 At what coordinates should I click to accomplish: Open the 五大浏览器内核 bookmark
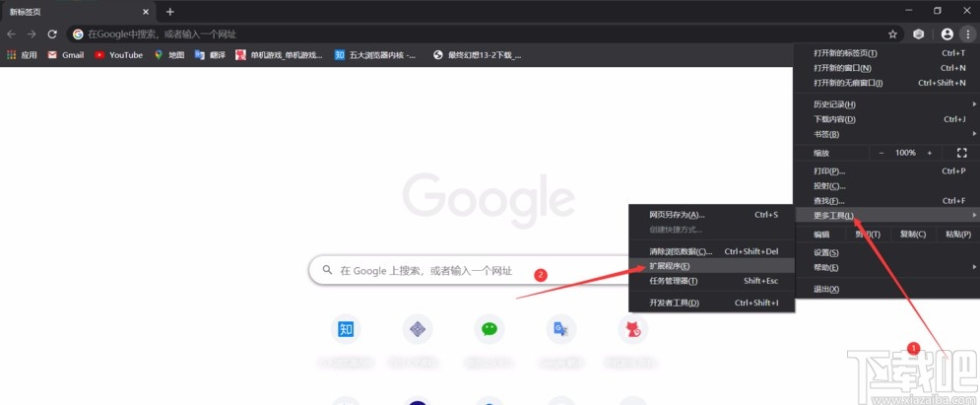click(x=375, y=55)
